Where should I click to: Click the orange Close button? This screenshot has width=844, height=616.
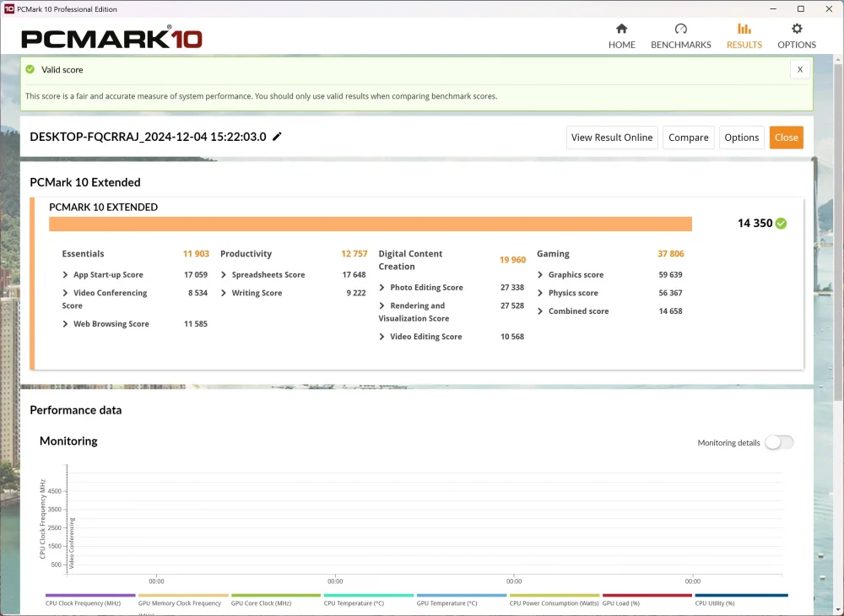click(x=786, y=138)
